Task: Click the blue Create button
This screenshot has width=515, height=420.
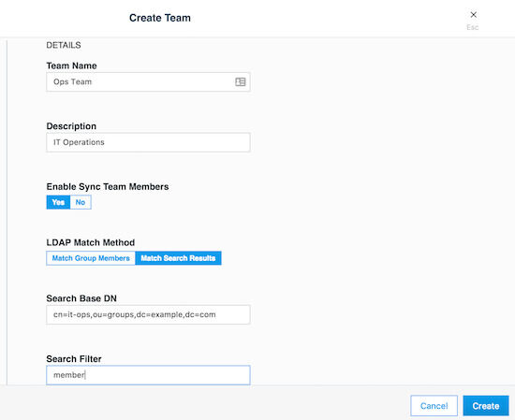Action: (x=486, y=406)
